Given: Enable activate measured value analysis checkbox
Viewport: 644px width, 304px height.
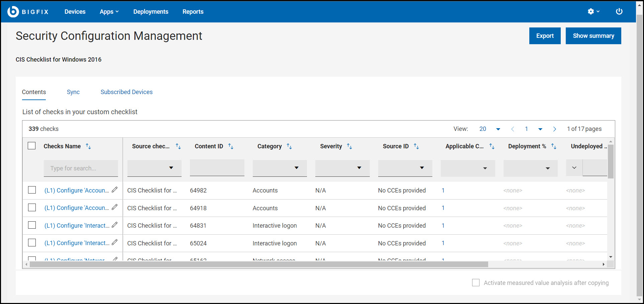Looking at the screenshot, I should point(475,283).
